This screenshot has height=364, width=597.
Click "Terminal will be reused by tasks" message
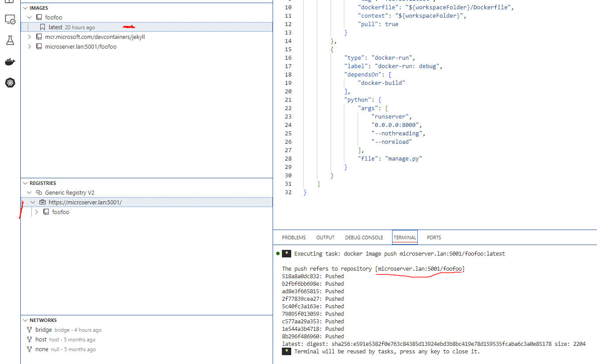point(387,352)
